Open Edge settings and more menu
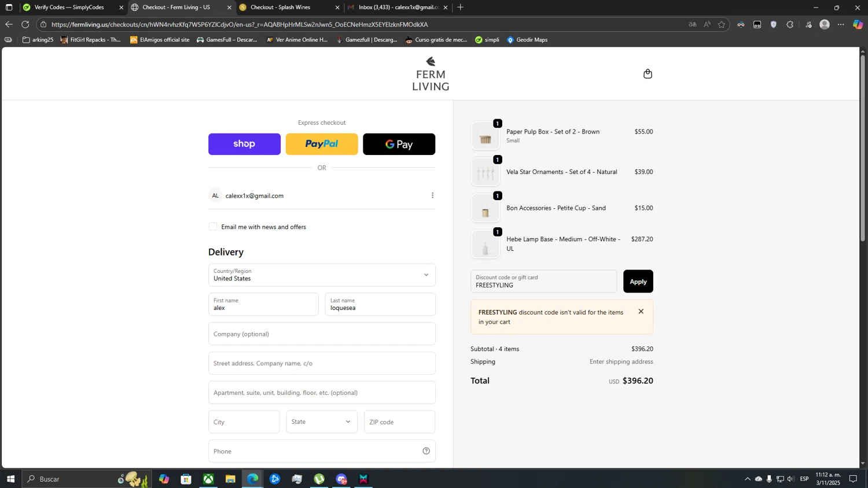The width and height of the screenshot is (868, 488). pos(841,24)
